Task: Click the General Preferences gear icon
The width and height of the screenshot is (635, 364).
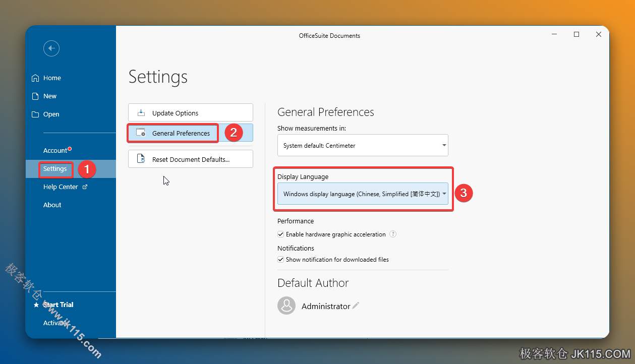Action: (x=141, y=133)
